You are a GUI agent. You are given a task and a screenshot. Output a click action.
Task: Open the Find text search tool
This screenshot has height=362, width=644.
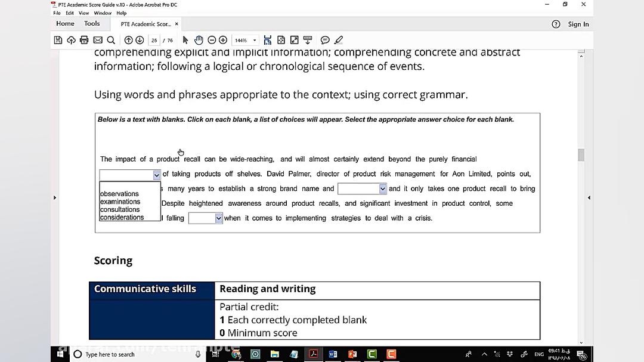point(111,41)
